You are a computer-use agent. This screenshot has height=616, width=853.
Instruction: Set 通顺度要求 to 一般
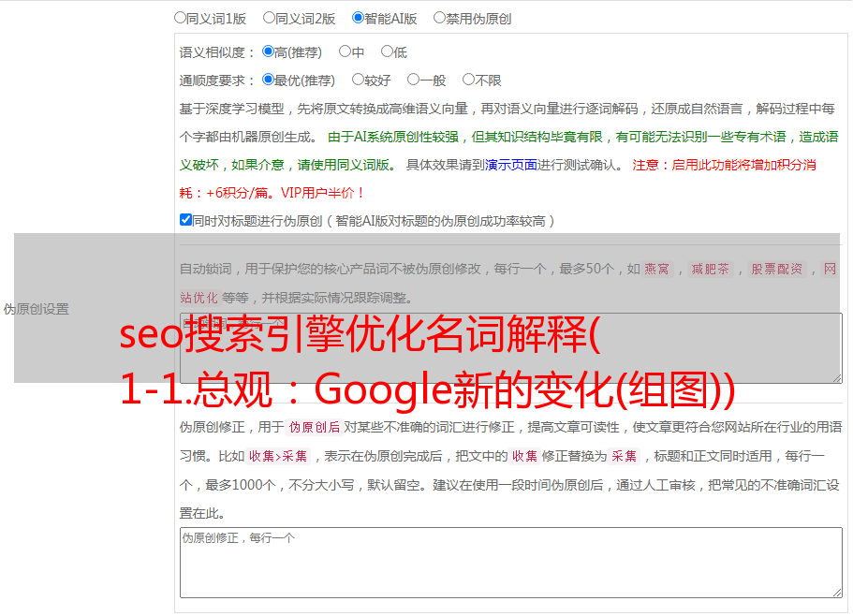tap(414, 80)
